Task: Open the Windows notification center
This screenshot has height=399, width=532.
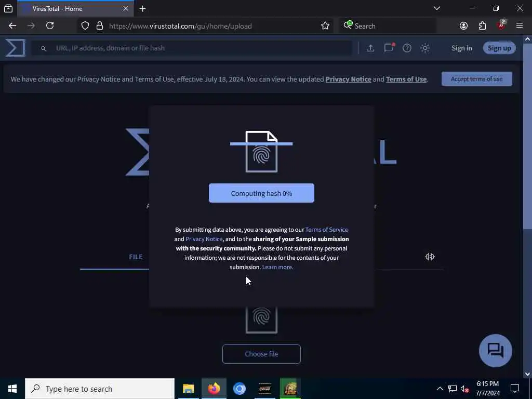Action: 515,389
